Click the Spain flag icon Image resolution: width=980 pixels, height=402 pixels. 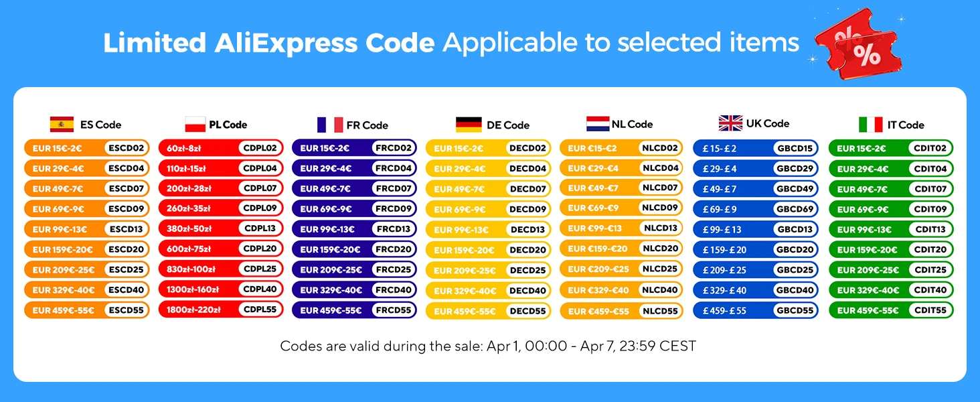[62, 124]
